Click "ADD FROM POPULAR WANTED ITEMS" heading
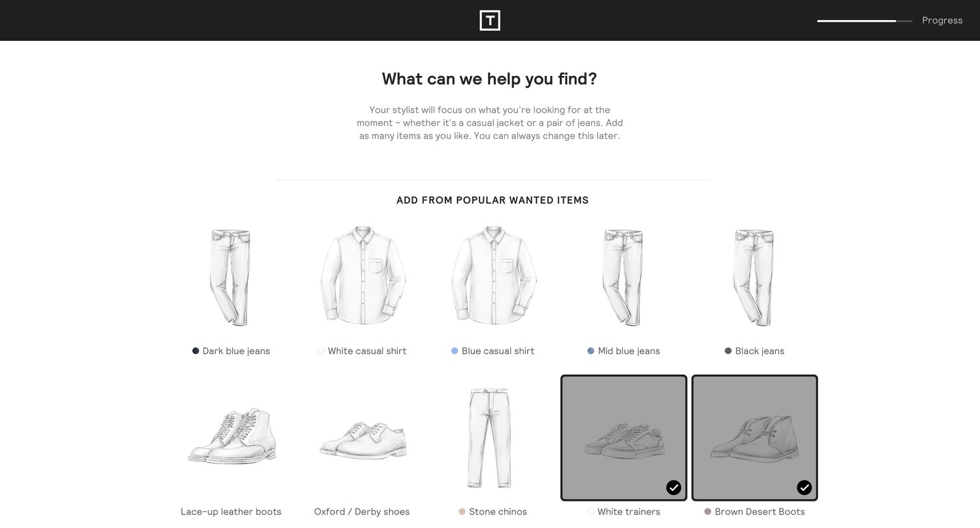This screenshot has width=980, height=528. [493, 200]
